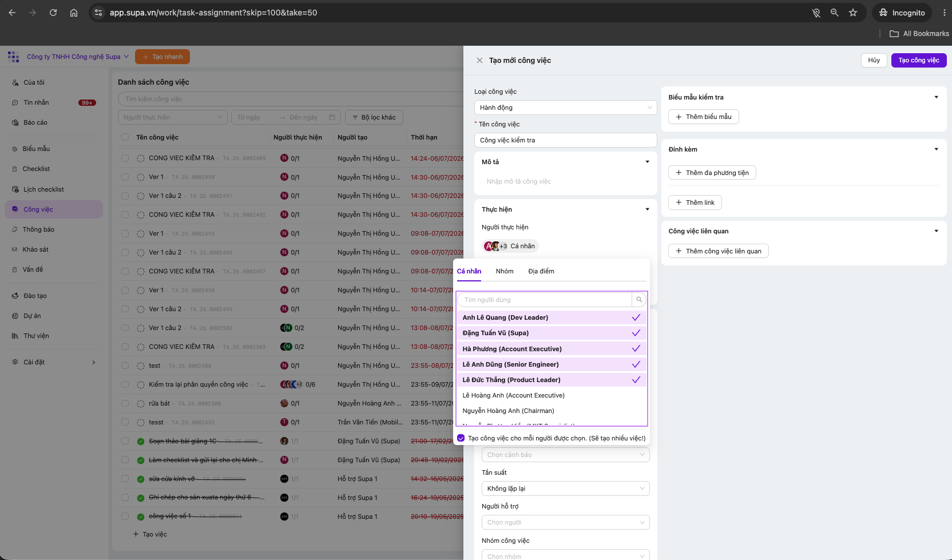Click status icon of rửa bát task
The height and width of the screenshot is (560, 952).
(141, 404)
